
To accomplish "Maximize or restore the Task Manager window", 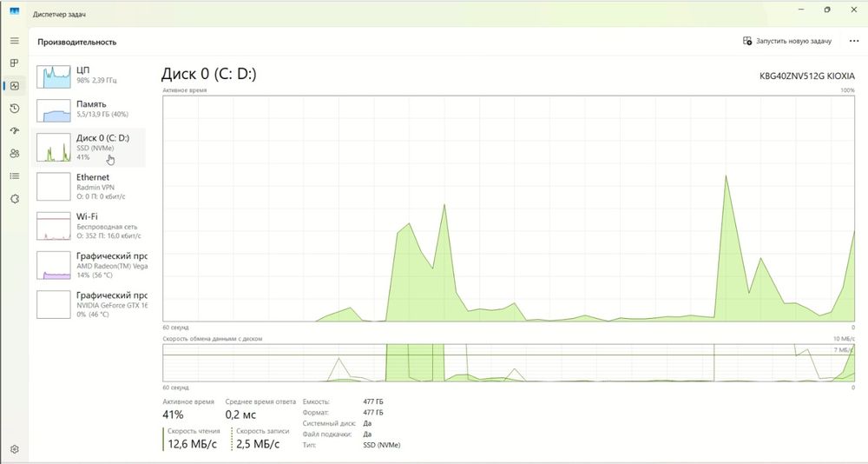I will (x=827, y=10).
